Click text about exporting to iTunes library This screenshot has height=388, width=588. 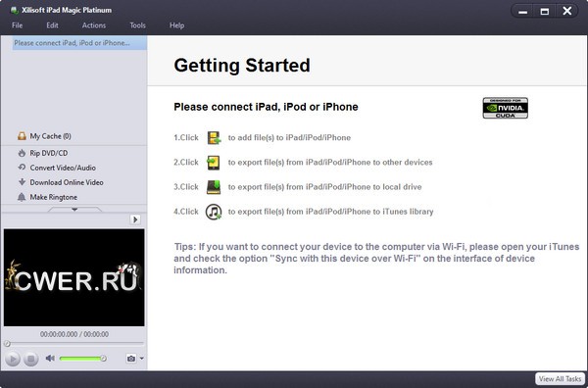tap(330, 212)
